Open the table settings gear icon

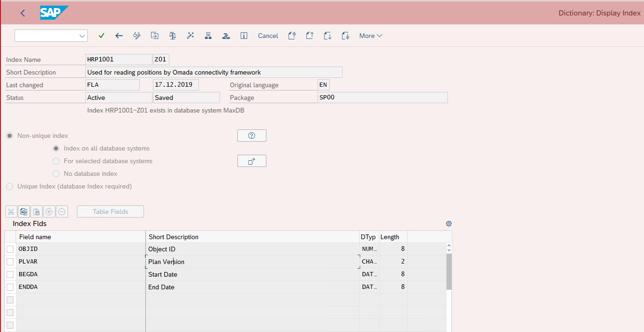tap(449, 224)
